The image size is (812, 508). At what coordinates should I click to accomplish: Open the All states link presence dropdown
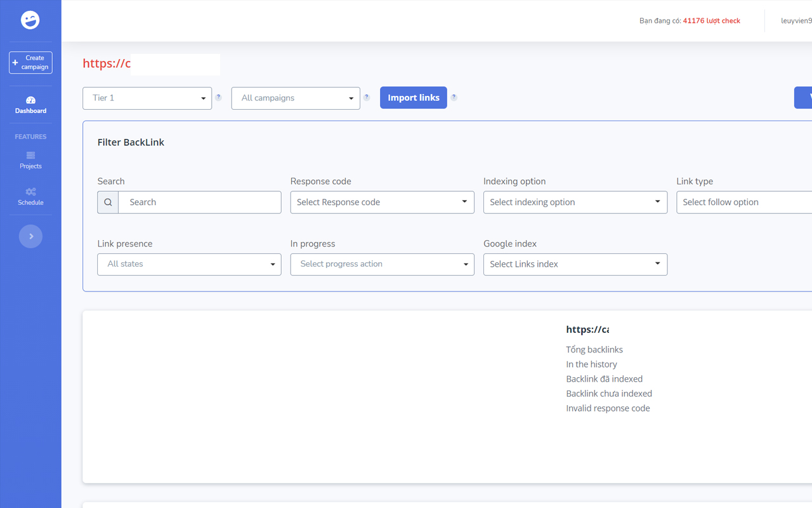point(188,264)
